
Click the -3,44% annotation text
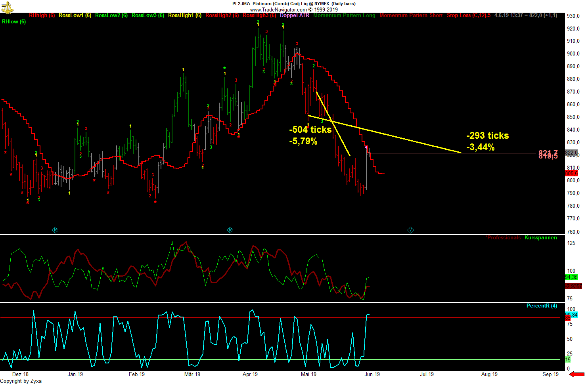481,147
